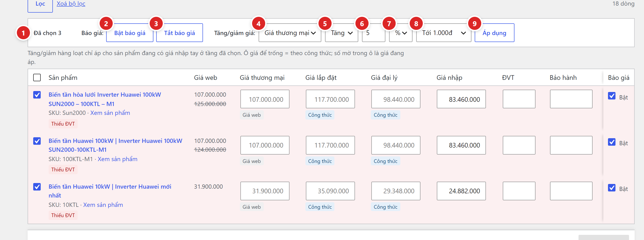Click Giá thương mại input showing 31.900.000
The image size is (644, 240).
(x=265, y=191)
